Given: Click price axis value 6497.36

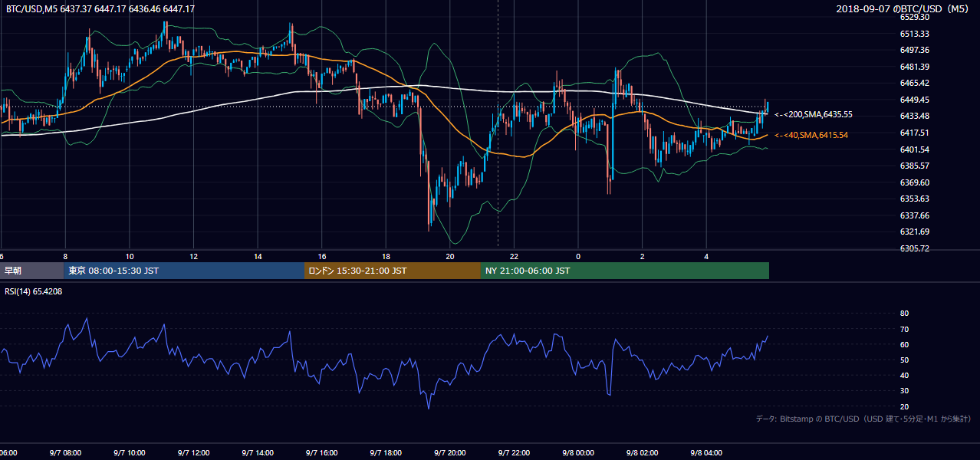Looking at the screenshot, I should pos(915,50).
